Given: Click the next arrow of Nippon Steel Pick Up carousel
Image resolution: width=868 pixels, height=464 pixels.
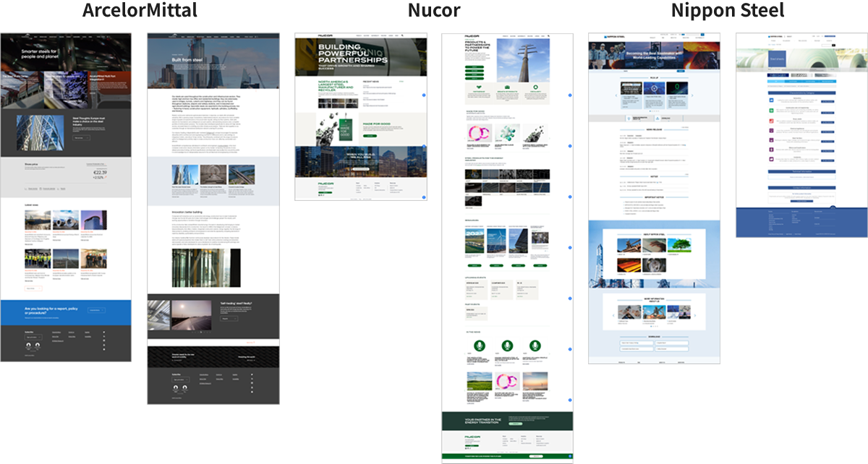Looking at the screenshot, I should (x=692, y=95).
